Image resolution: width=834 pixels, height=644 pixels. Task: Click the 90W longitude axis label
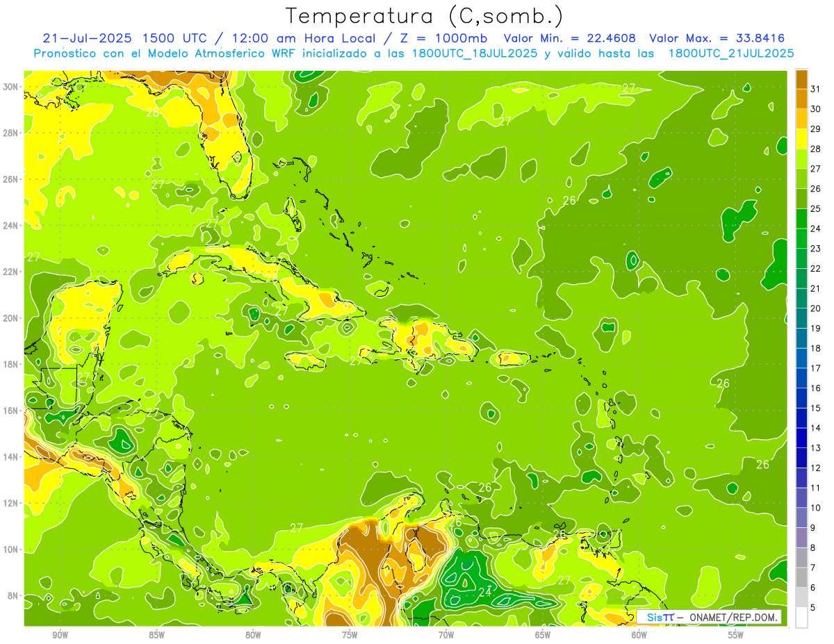pyautogui.click(x=60, y=635)
